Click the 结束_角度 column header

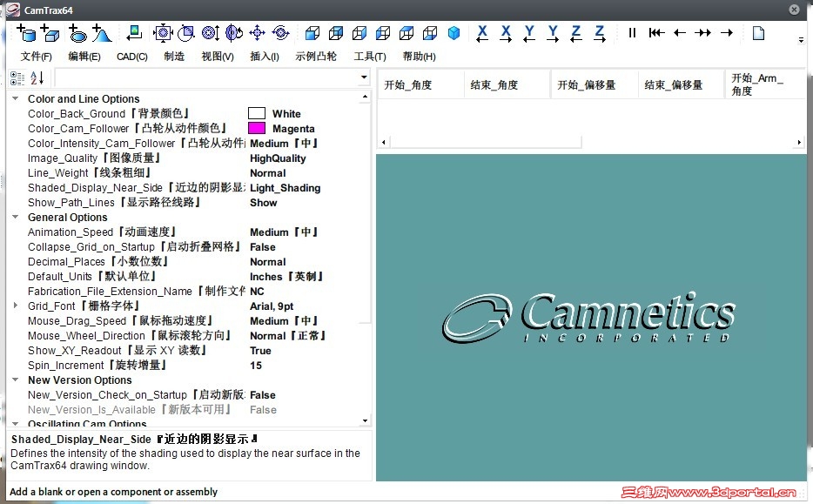(507, 84)
